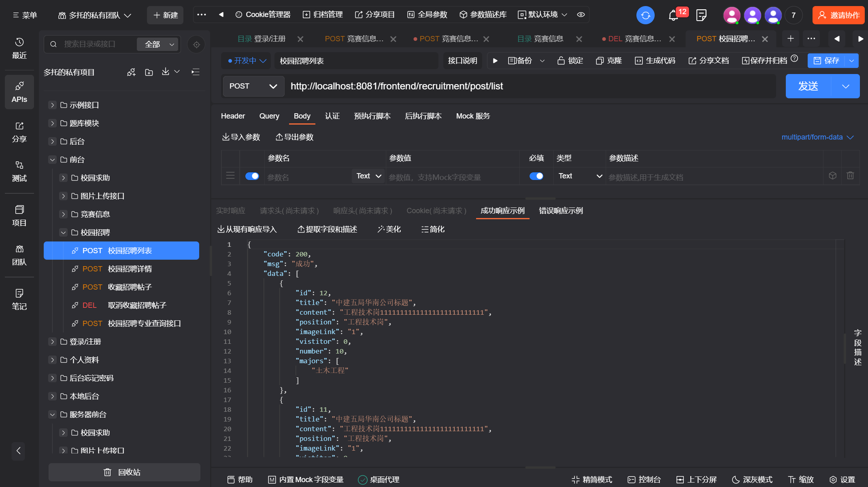Open the 最近 recent history sidebar icon

click(x=19, y=48)
